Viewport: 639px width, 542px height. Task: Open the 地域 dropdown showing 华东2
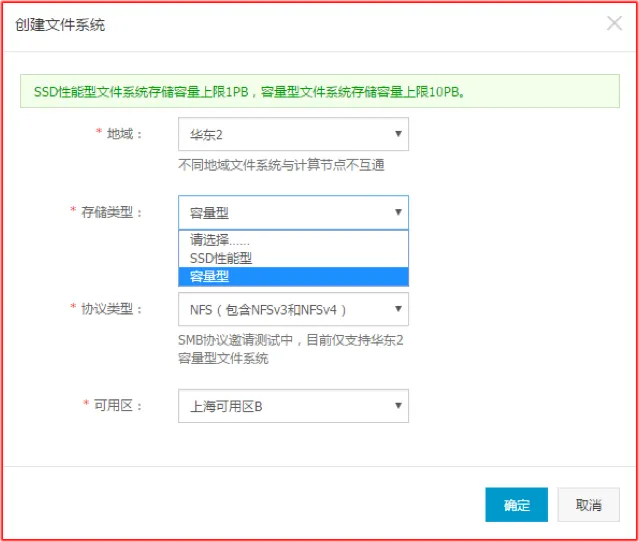click(293, 134)
